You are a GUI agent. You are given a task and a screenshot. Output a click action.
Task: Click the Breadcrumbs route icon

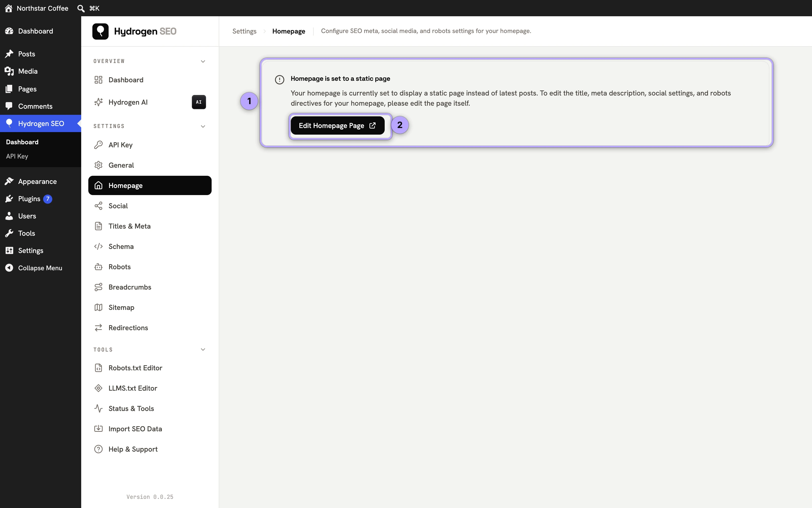[x=98, y=287]
